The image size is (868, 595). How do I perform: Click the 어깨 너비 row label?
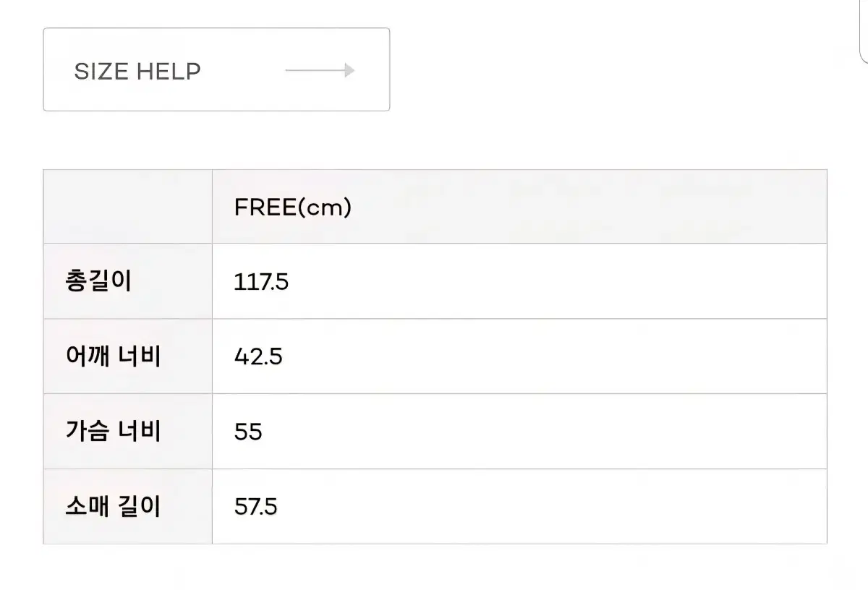click(112, 356)
